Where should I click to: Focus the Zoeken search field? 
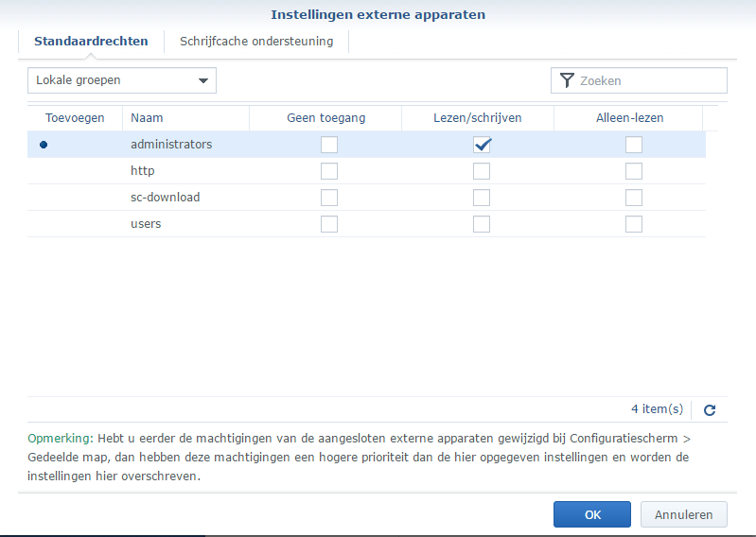pos(649,81)
